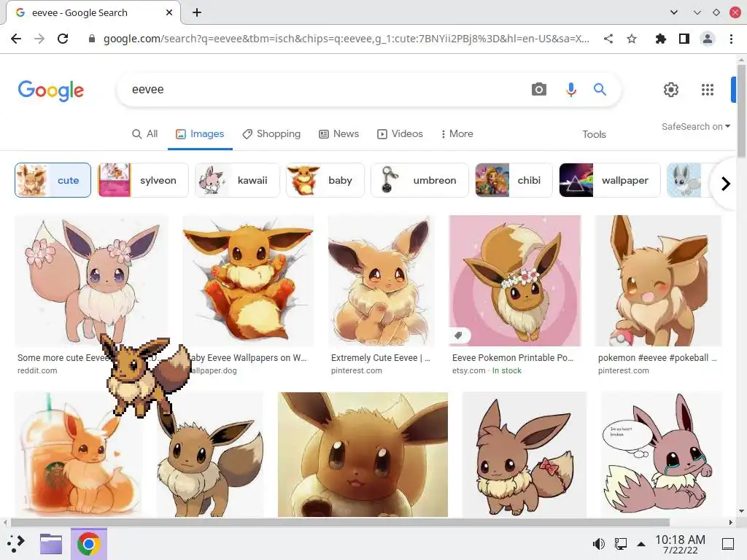Open the News results tab
The image size is (747, 560).
click(x=338, y=134)
